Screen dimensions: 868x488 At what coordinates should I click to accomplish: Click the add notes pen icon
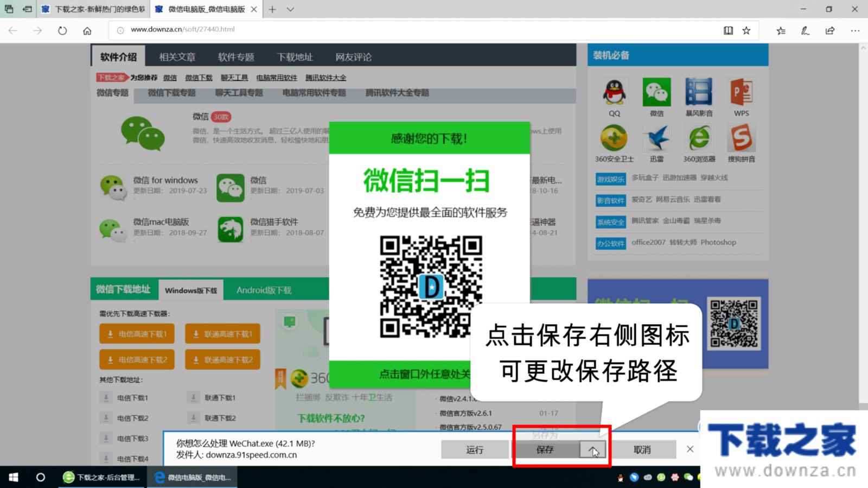click(x=805, y=30)
